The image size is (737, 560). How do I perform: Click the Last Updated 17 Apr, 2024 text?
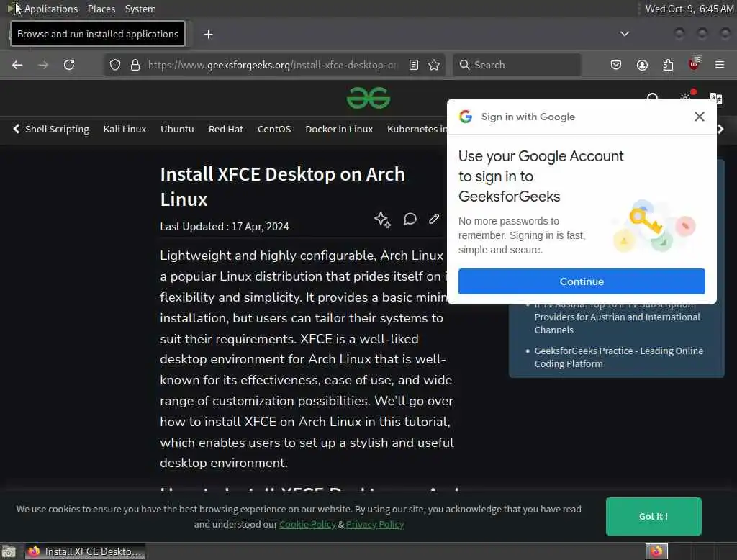[x=225, y=227]
